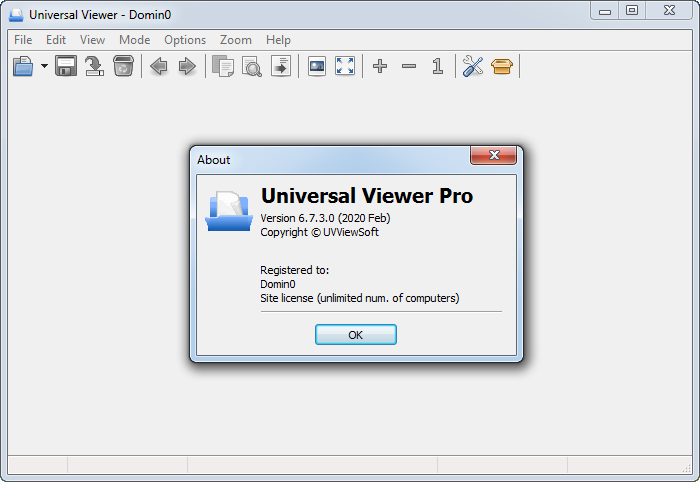700x482 pixels.
Task: Open settings via wrench and screwdriver icon
Action: click(x=473, y=66)
